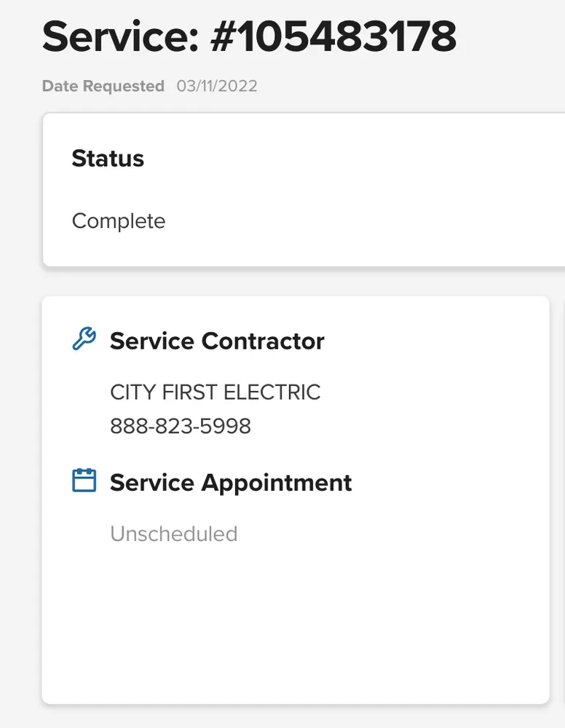Screen dimensions: 565x728
Task: Click the Service Appointment heading
Action: pyautogui.click(x=231, y=483)
